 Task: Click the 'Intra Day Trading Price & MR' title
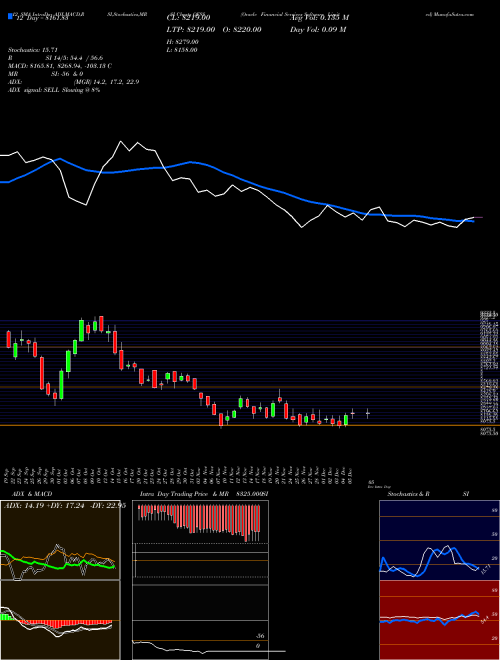point(184,494)
